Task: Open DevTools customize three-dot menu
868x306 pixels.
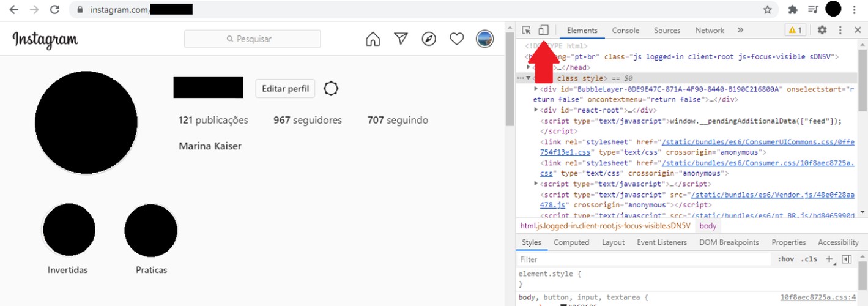Action: pos(840,30)
